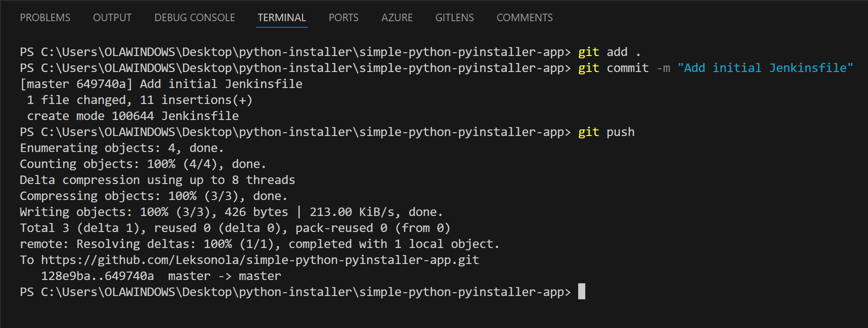Click "Delta compression using up to 8 threads"
The width and height of the screenshot is (868, 328).
[157, 180]
